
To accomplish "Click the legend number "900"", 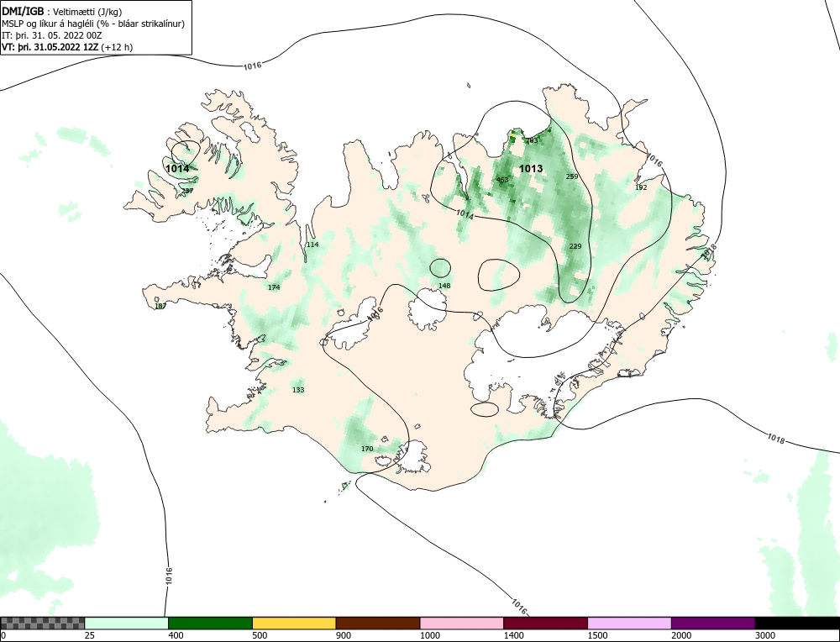I will pos(344,636).
